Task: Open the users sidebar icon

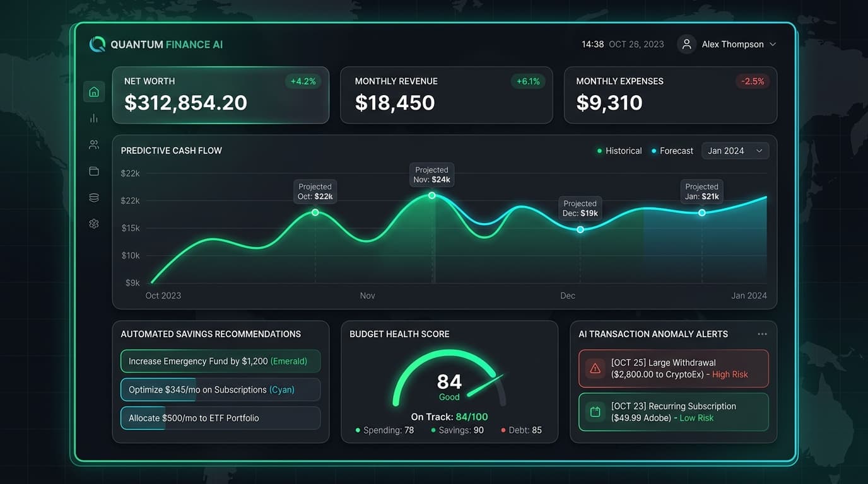Action: coord(94,145)
